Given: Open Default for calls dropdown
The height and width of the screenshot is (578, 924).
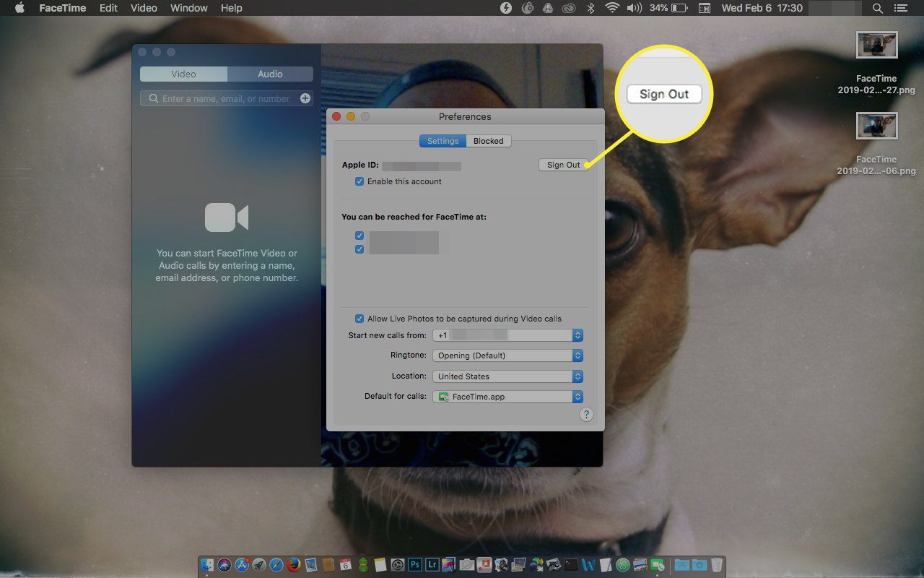Looking at the screenshot, I should tap(507, 397).
